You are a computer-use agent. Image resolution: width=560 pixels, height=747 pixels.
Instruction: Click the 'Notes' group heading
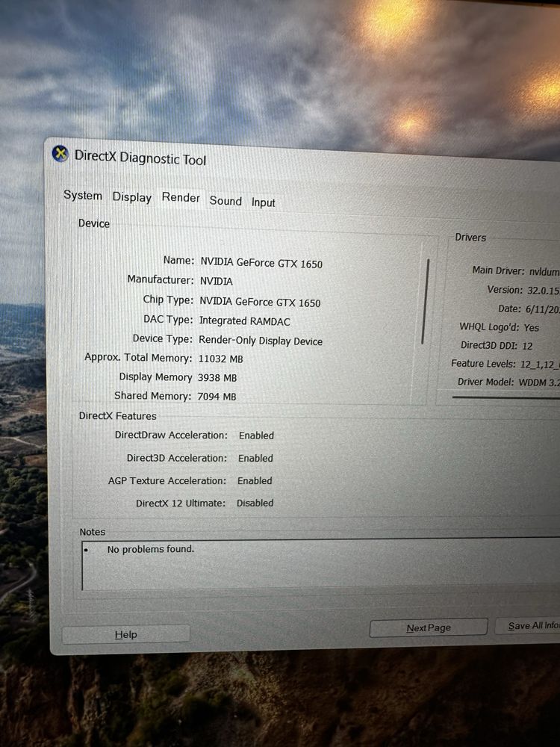(93, 532)
